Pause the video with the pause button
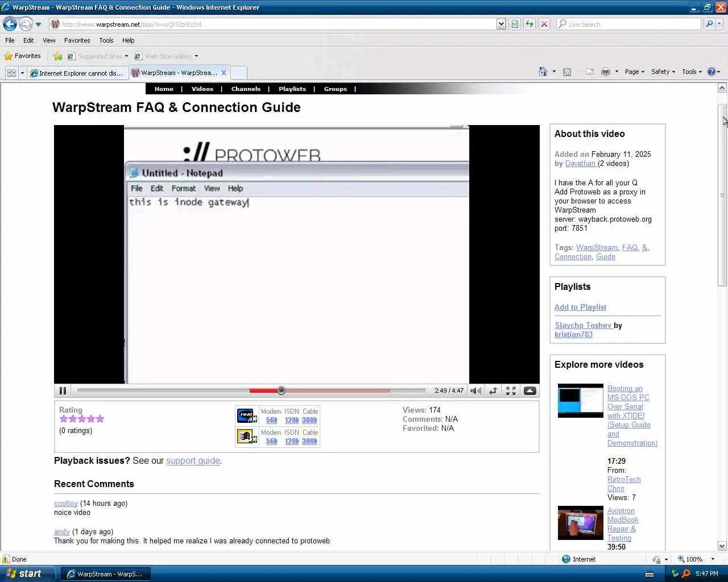 (x=63, y=390)
